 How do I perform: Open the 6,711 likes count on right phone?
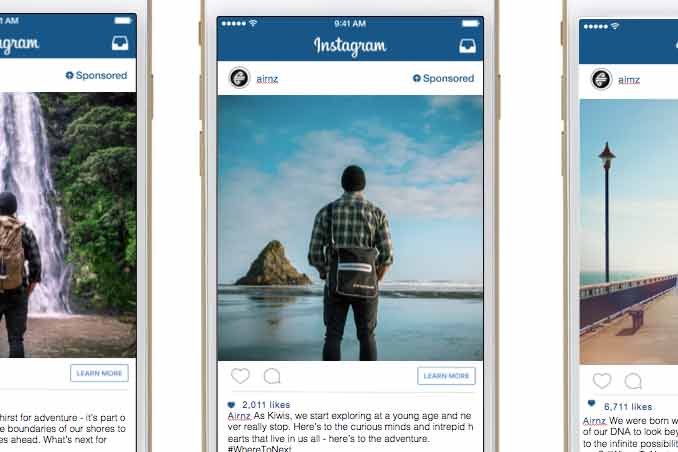(628, 407)
